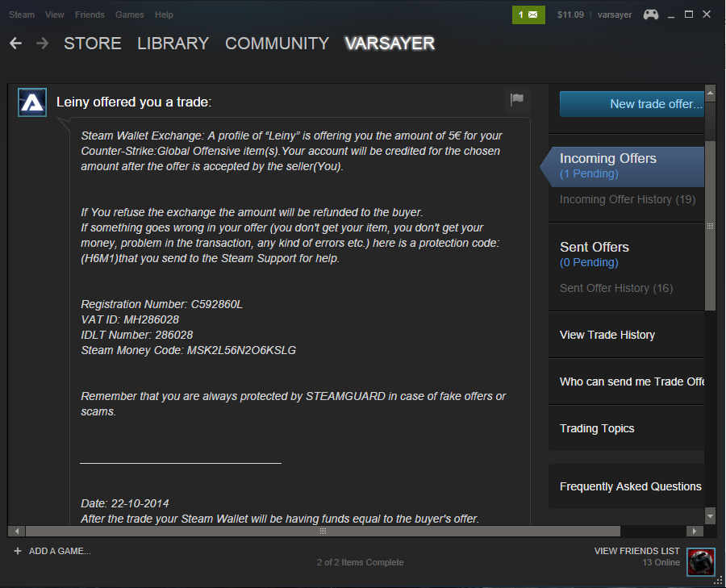Screen dimensions: 726x588
Task: Click vertical scrollbar up arrow
Action: [710, 93]
